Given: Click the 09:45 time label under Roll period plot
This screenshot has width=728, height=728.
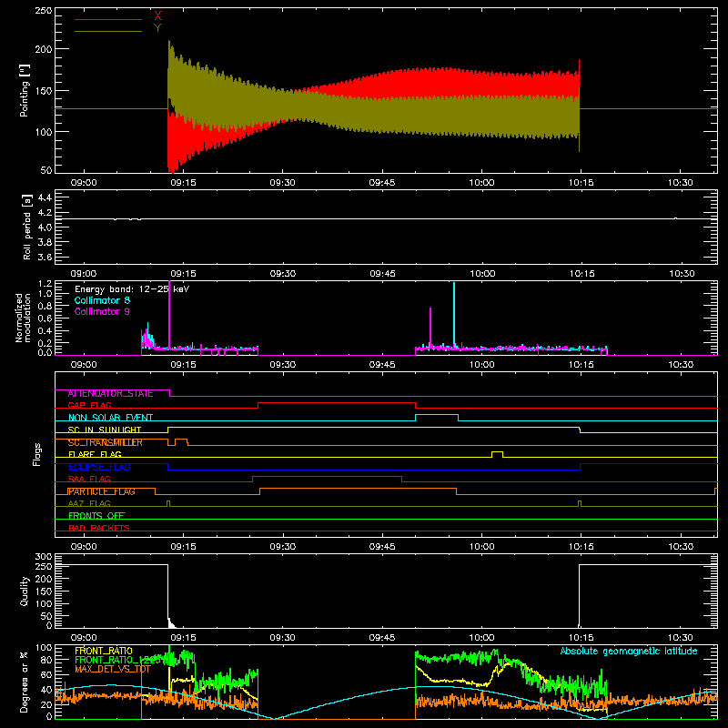Looking at the screenshot, I should point(382,274).
